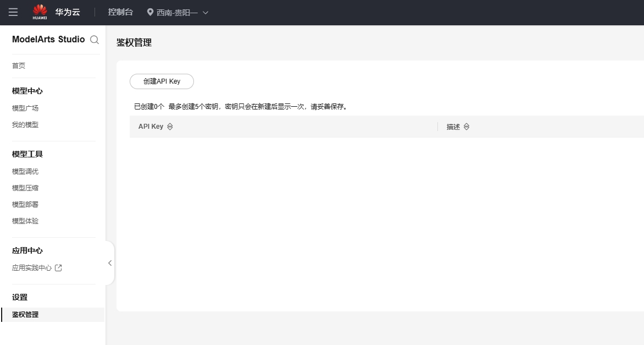Navigate to 模型压缩 page

pyautogui.click(x=25, y=188)
